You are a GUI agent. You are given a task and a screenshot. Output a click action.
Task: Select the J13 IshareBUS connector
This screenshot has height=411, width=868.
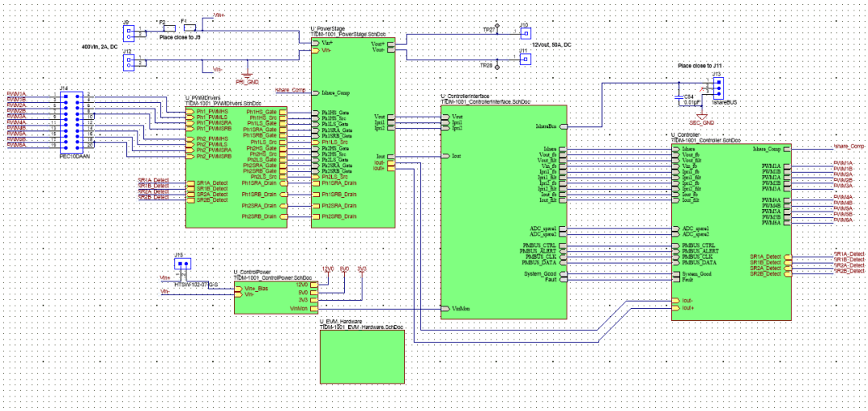(x=719, y=85)
